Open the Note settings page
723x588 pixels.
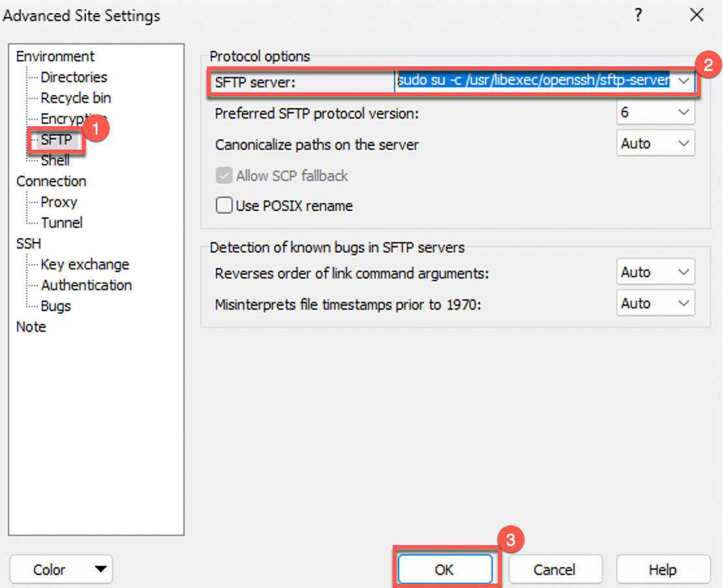click(x=31, y=327)
